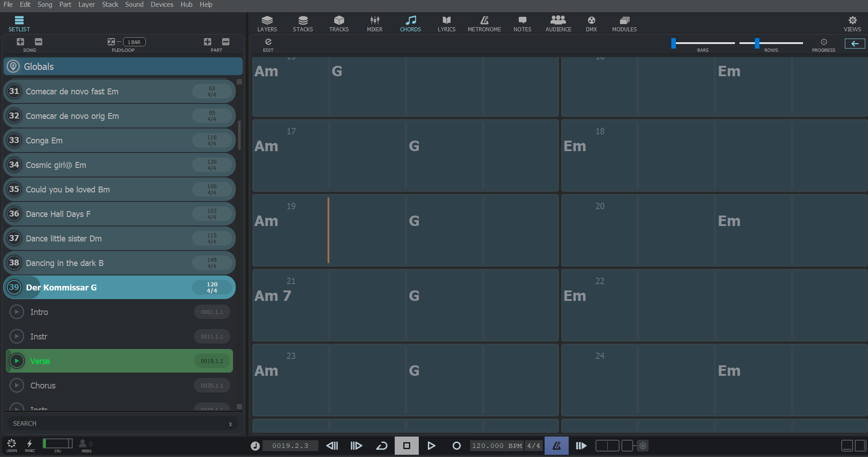Play the Chorus part
The height and width of the screenshot is (457, 868).
[x=17, y=385]
